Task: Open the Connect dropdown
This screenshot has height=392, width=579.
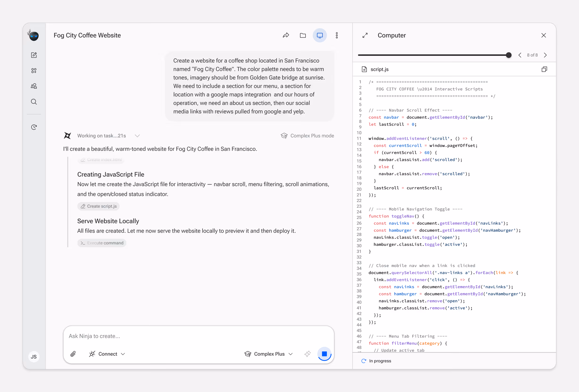Action: (x=107, y=354)
